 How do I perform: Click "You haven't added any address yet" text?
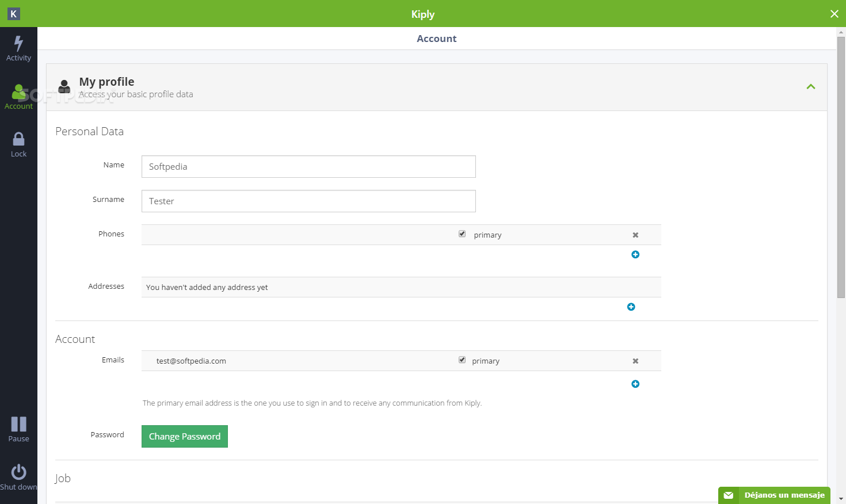point(207,287)
